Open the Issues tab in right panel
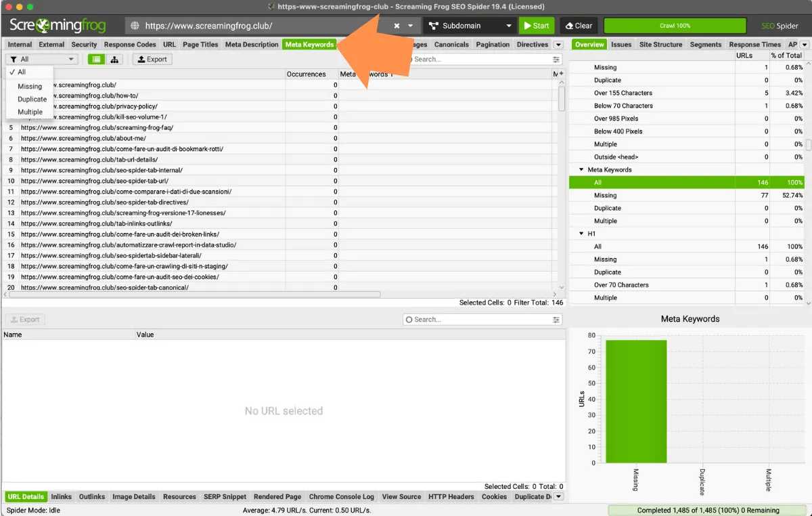Viewport: 812px width, 516px height. coord(621,45)
